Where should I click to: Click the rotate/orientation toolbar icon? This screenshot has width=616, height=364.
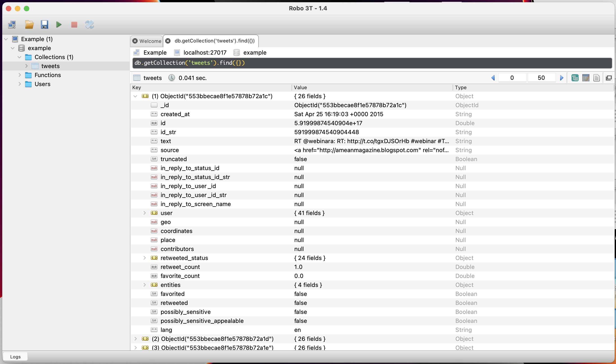(x=89, y=24)
